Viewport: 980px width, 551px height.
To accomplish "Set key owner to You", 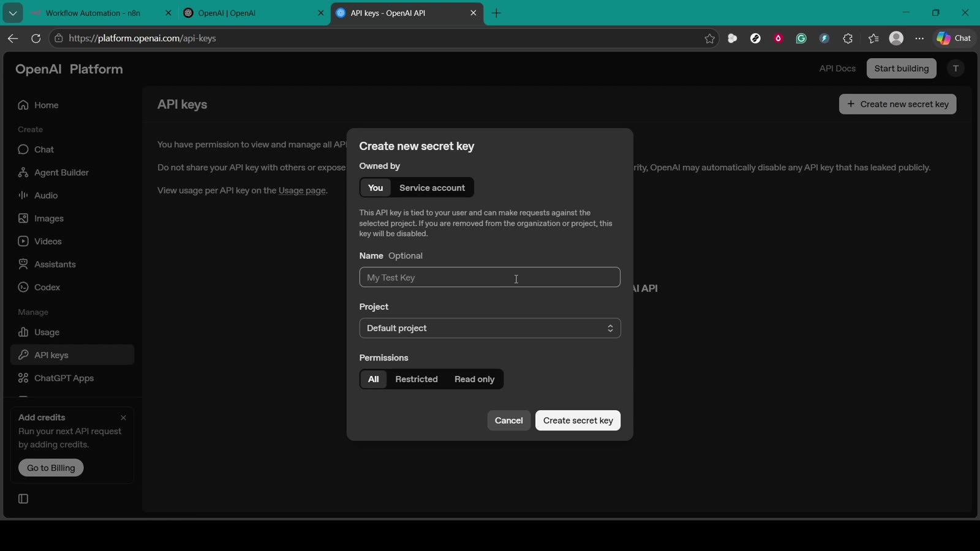I will click(375, 188).
